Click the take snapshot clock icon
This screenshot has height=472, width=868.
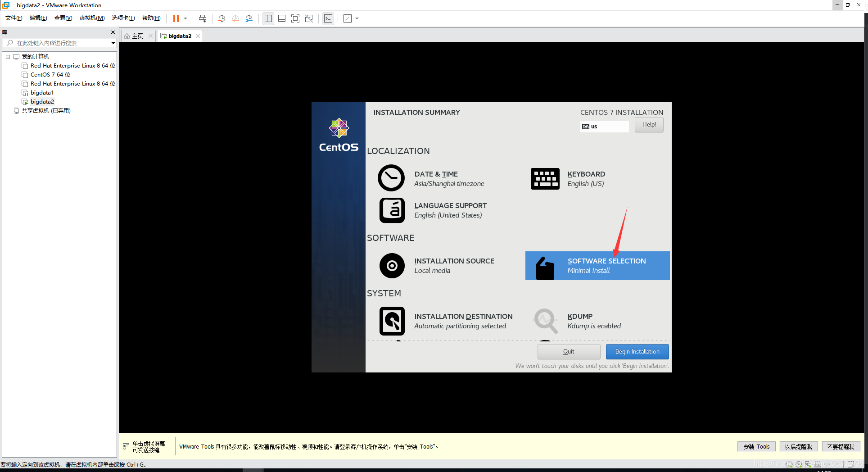[x=222, y=18]
